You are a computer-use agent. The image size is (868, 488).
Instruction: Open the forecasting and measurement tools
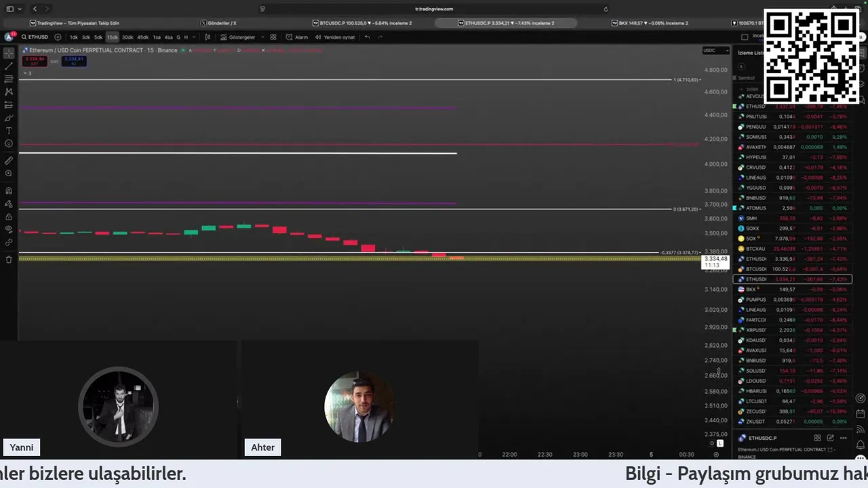pos(9,105)
